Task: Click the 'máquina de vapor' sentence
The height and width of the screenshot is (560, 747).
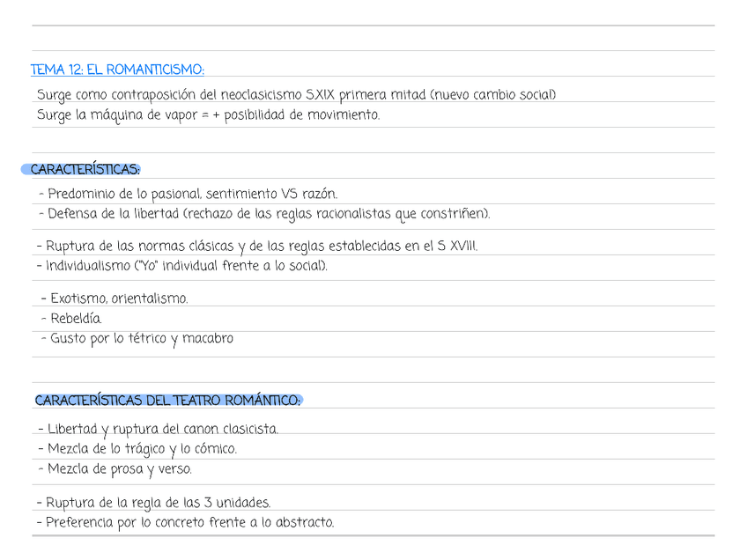Action: [x=208, y=115]
